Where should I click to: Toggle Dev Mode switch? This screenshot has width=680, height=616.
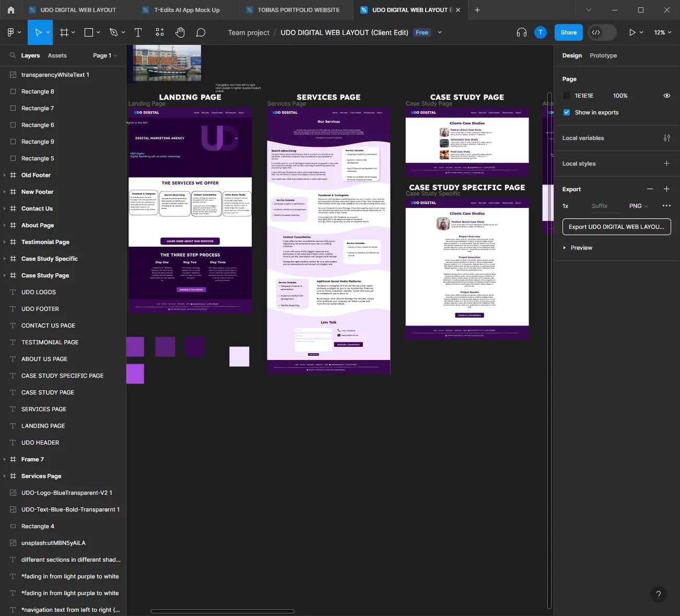click(602, 32)
